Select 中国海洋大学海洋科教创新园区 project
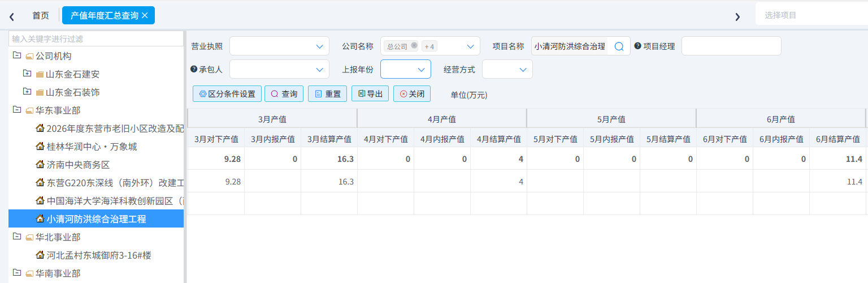This screenshot has height=283, width=868. tap(115, 201)
